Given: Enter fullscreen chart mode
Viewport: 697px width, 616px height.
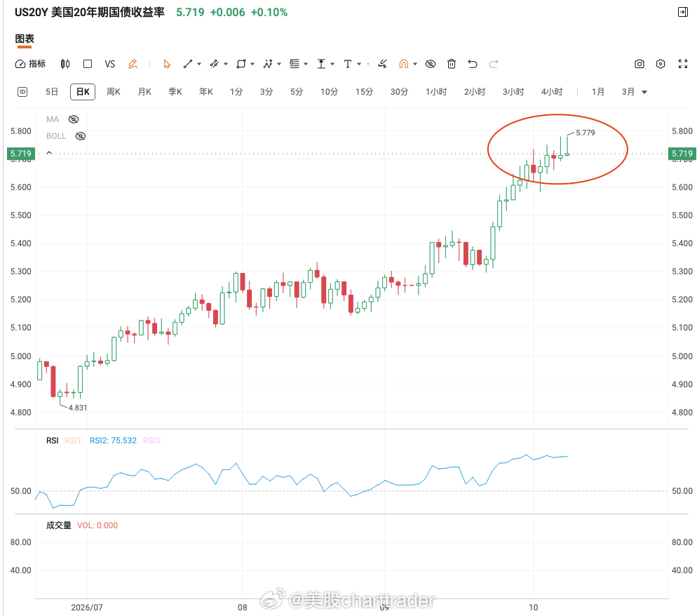Looking at the screenshot, I should (683, 64).
